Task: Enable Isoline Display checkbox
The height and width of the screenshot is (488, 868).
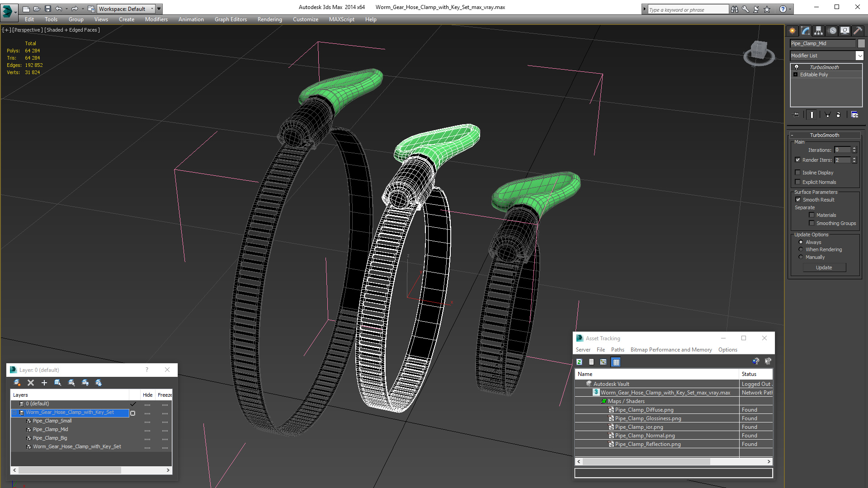Action: click(798, 173)
